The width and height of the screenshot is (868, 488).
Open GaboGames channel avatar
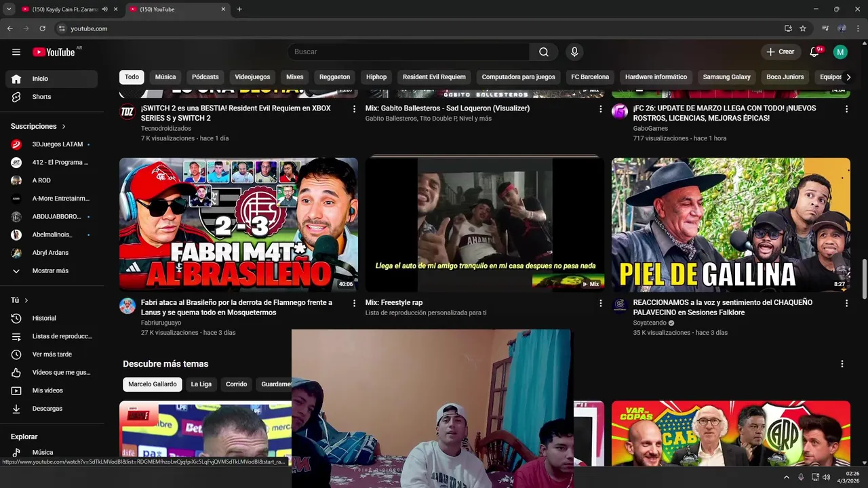(x=620, y=112)
